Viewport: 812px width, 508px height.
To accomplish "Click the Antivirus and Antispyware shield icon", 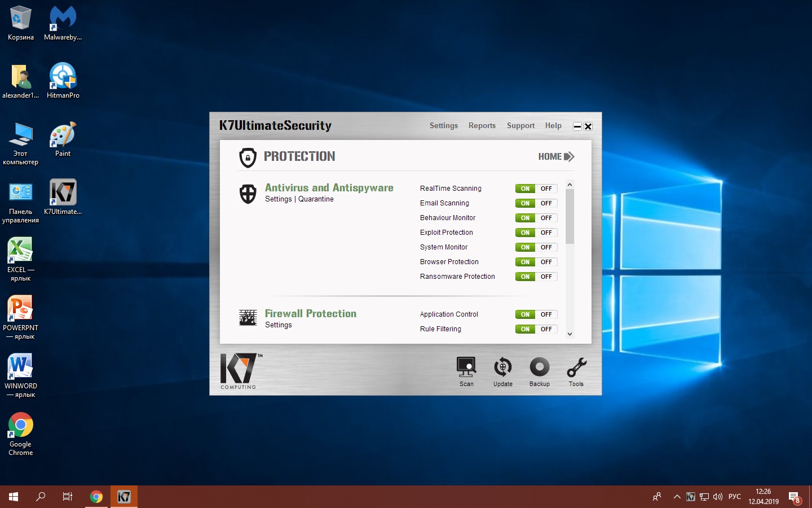I will coord(248,194).
